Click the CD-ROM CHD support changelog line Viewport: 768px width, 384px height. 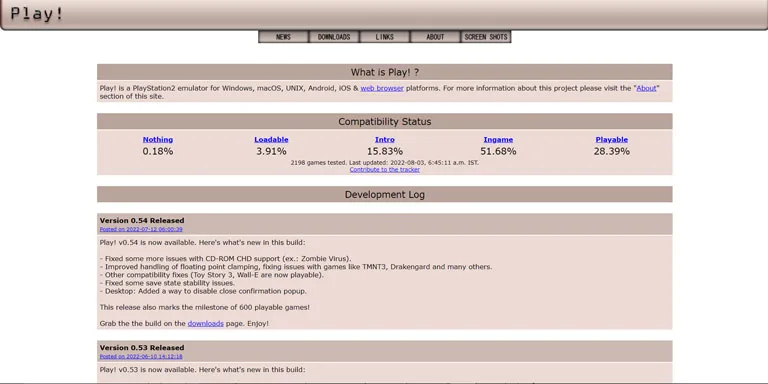pyautogui.click(x=225, y=259)
